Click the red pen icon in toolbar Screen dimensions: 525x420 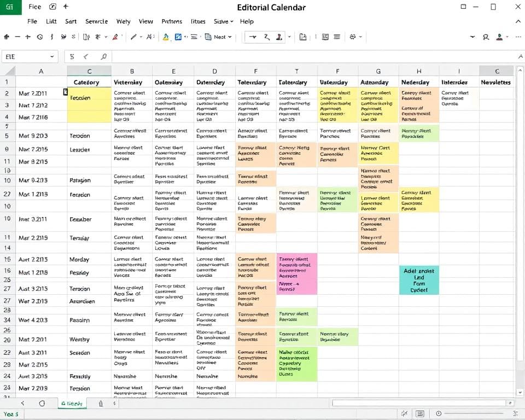pos(115,37)
